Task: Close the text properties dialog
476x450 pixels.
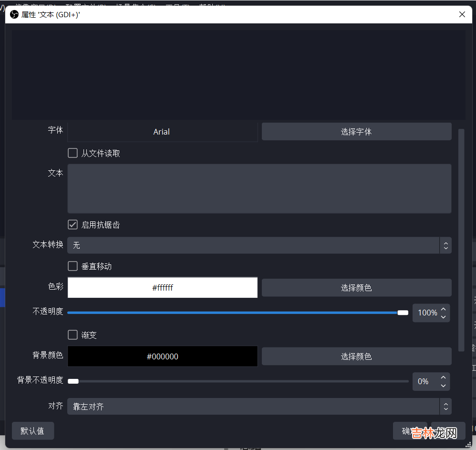Action: pyautogui.click(x=462, y=14)
